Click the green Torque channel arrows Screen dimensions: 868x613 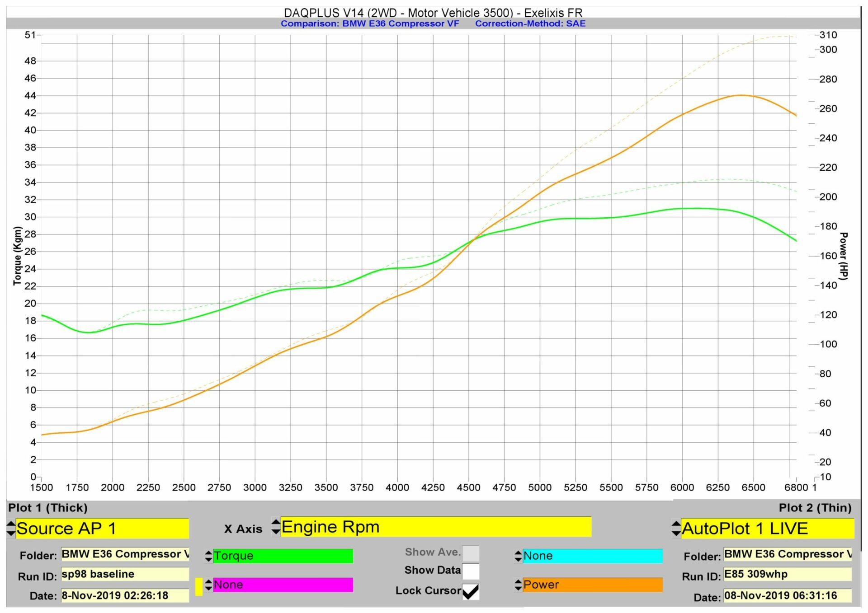pos(208,556)
